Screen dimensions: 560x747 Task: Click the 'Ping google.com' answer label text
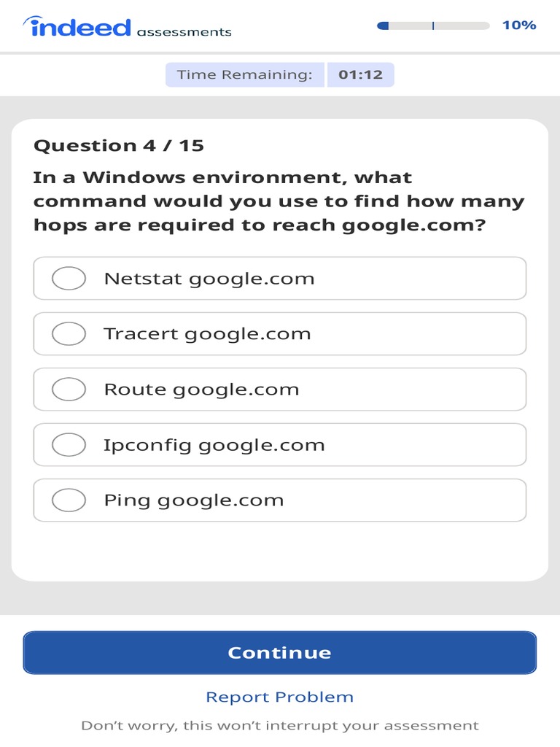tap(194, 500)
